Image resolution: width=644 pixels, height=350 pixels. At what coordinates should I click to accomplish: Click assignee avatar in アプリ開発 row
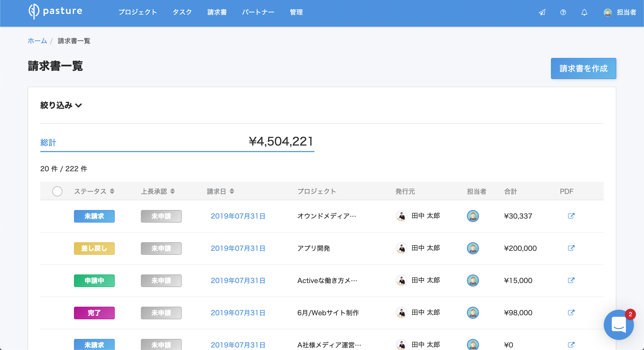473,248
